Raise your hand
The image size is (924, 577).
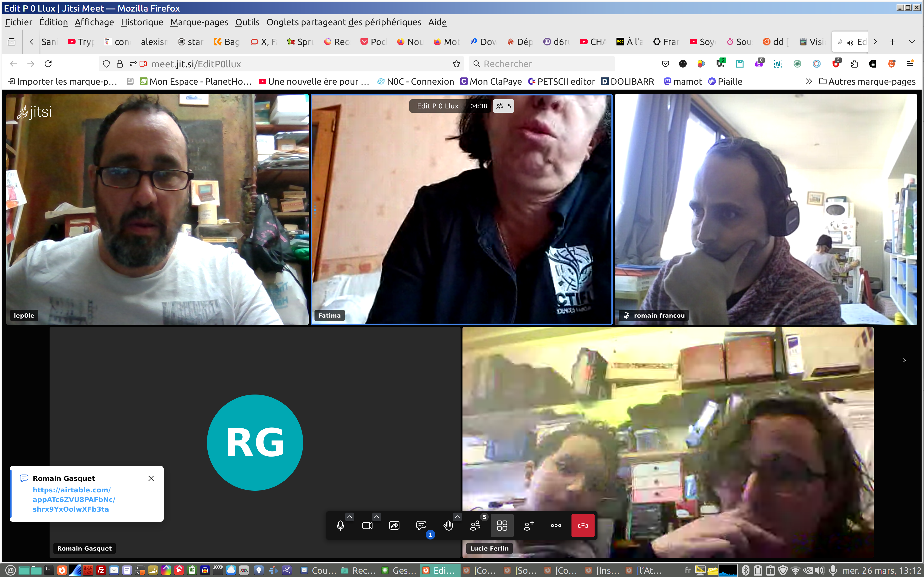[448, 526]
